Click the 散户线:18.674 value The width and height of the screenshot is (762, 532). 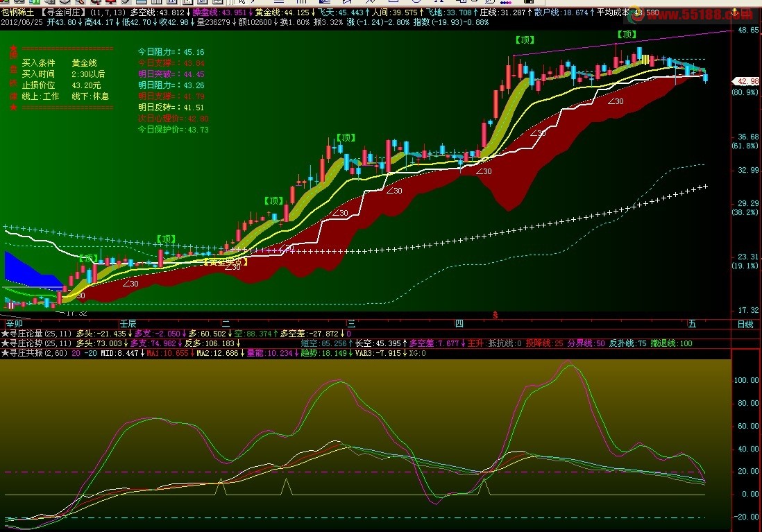[x=561, y=12]
